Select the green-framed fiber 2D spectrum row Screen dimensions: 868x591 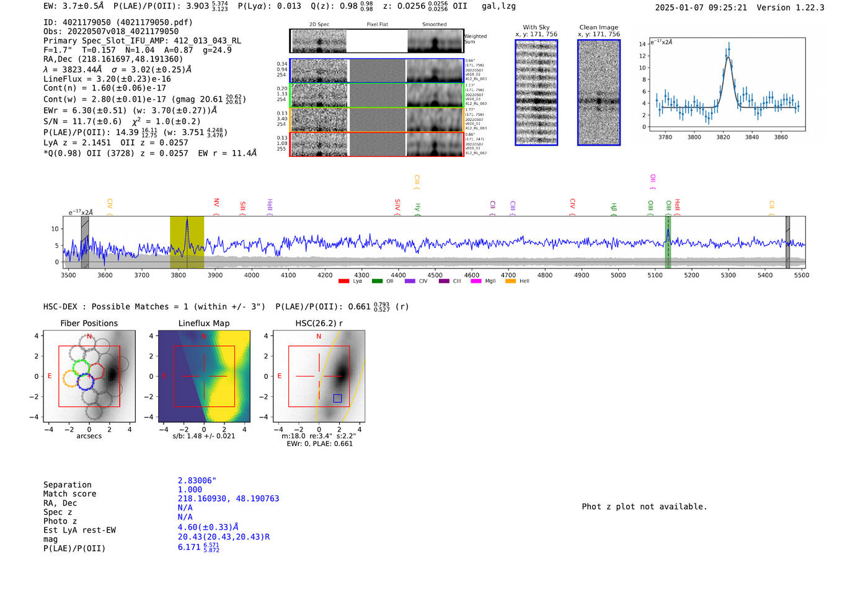377,96
